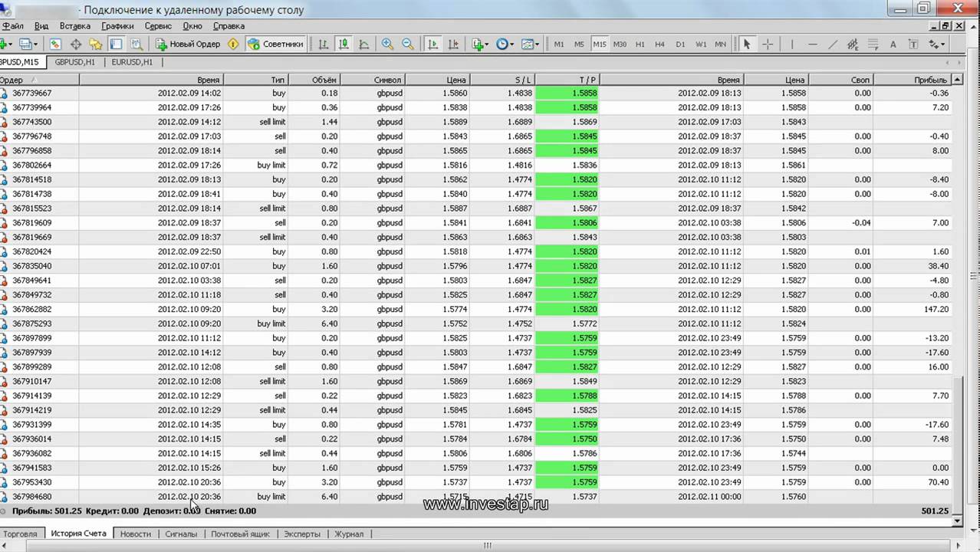The image size is (980, 552).
Task: Open the Сервис menu
Action: (158, 26)
